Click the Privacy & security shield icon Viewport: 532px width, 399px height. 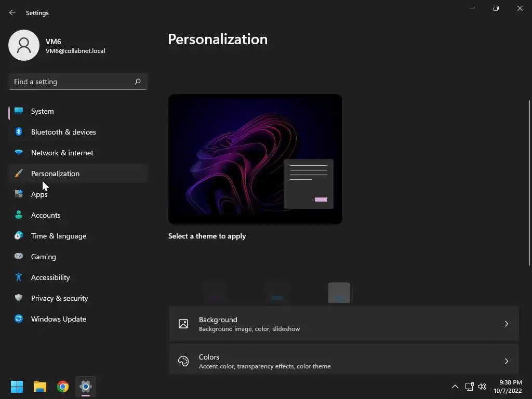19,298
